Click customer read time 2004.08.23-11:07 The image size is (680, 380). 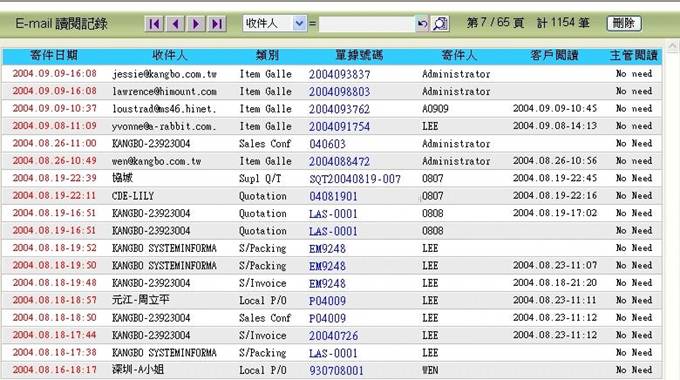point(555,265)
